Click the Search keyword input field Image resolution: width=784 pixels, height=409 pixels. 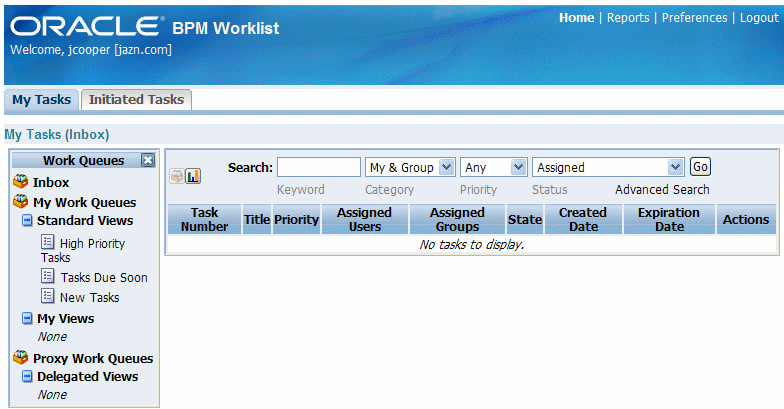click(318, 167)
